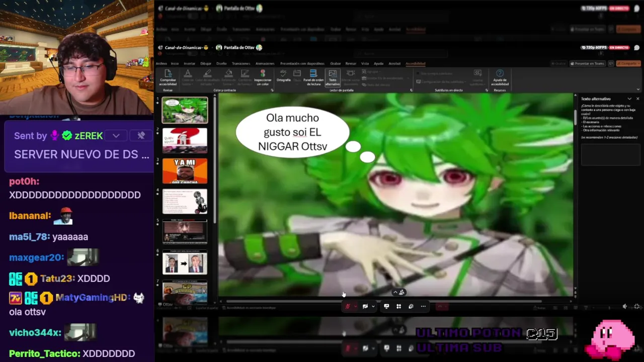
Task: Unmute the microphone in Discord call bar
Action: (x=347, y=306)
